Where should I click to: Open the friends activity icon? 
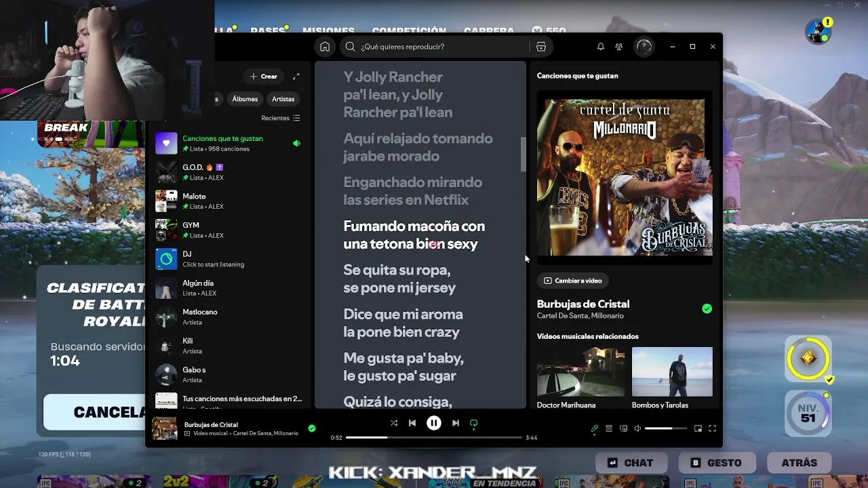619,47
